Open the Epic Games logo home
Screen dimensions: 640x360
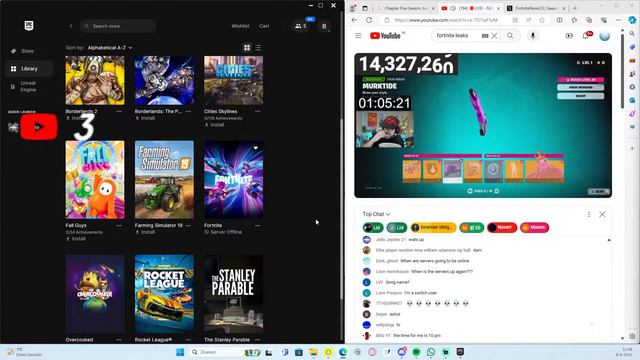click(29, 25)
